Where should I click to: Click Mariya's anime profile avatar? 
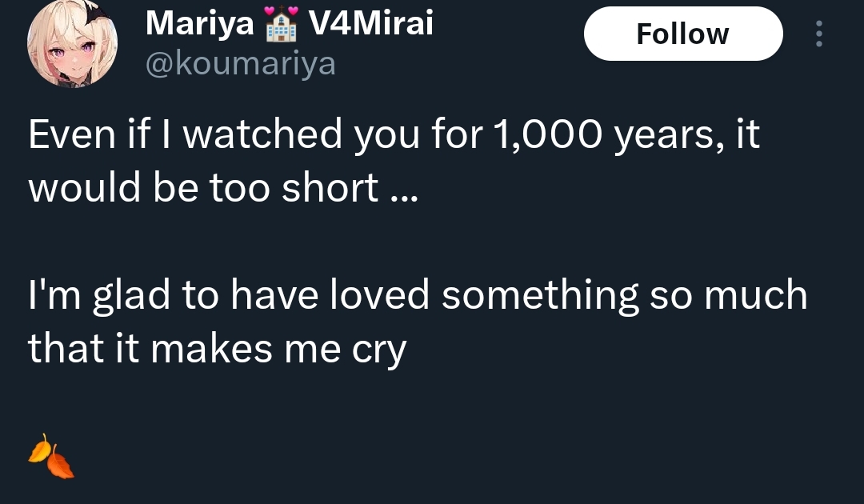click(x=73, y=42)
